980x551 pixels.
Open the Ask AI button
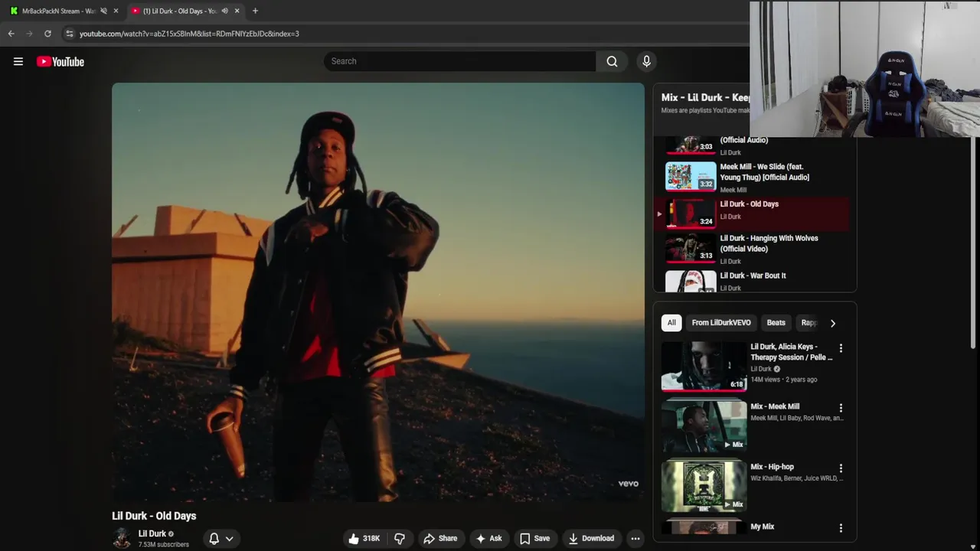(x=488, y=539)
